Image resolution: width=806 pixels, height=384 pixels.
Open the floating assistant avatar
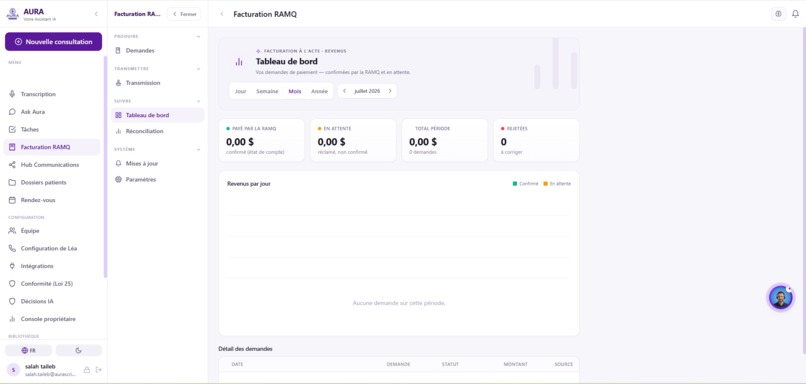780,297
